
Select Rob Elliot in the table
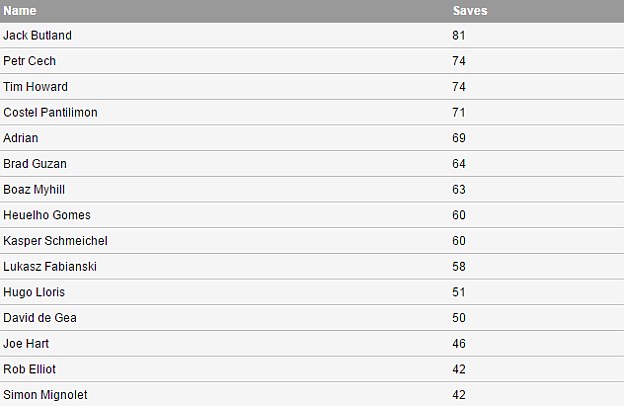[30, 369]
